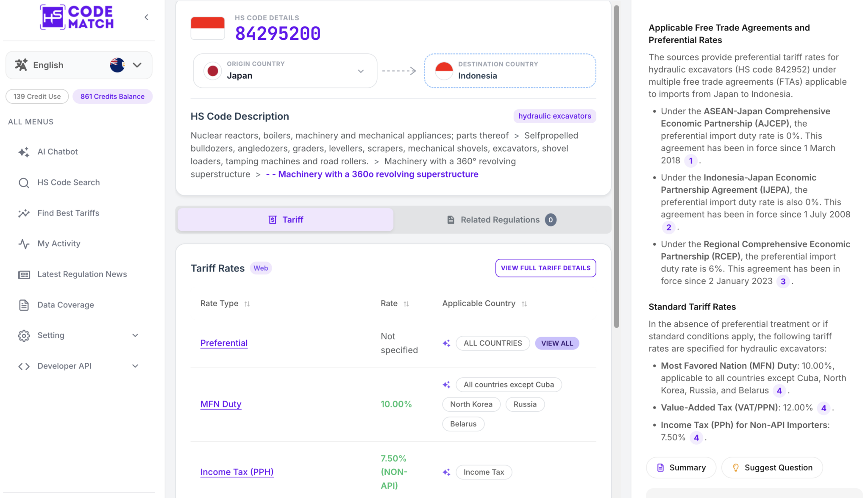The height and width of the screenshot is (498, 868).
Task: Click the Setting gear icon
Action: [24, 336]
